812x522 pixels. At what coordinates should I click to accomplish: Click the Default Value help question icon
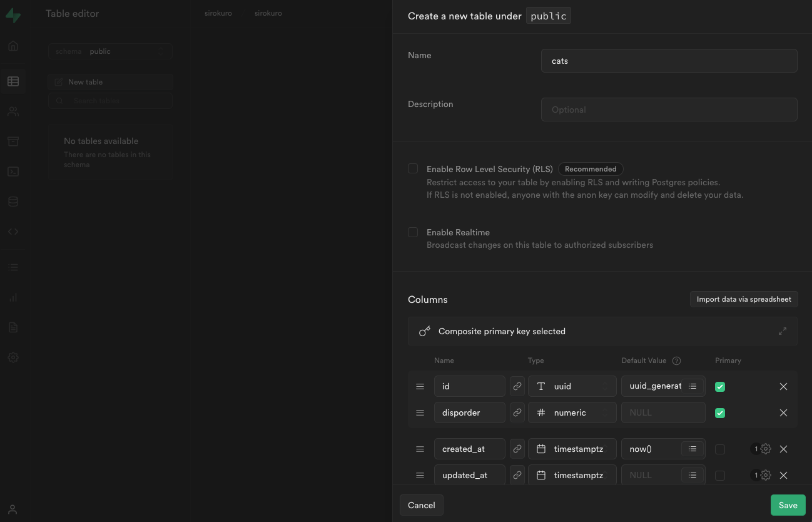tap(676, 361)
